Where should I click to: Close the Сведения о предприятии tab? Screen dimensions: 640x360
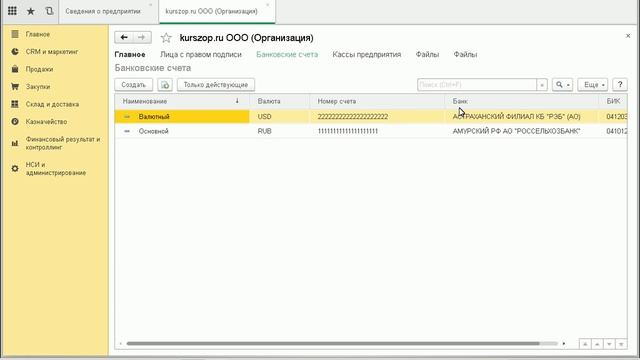pyautogui.click(x=150, y=5)
